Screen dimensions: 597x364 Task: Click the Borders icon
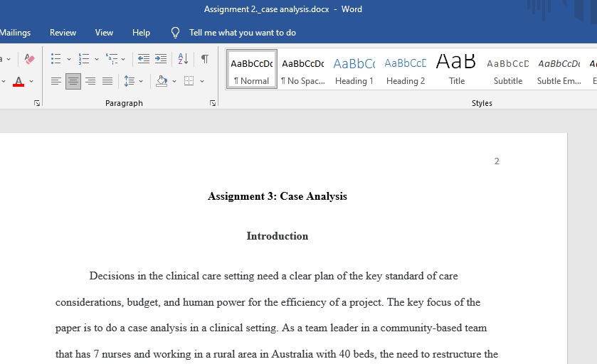189,81
